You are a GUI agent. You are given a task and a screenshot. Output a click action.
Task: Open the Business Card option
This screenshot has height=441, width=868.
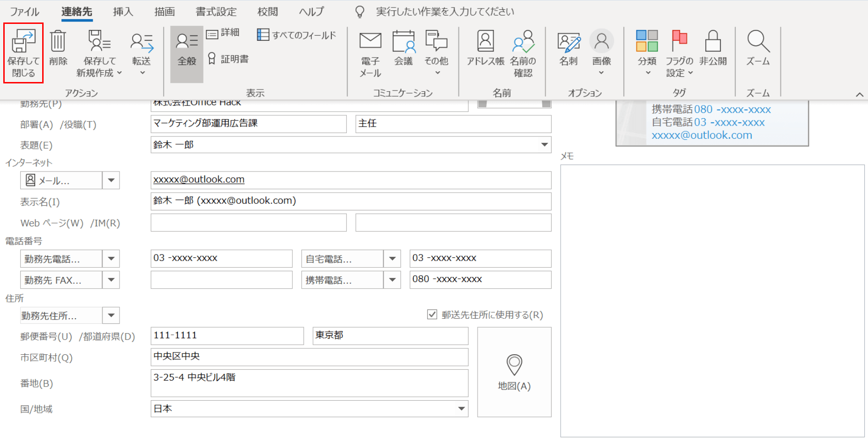(569, 42)
